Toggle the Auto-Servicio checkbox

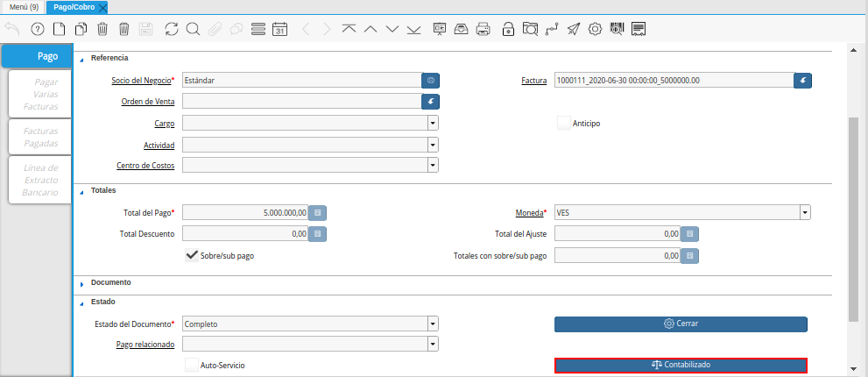click(x=192, y=365)
